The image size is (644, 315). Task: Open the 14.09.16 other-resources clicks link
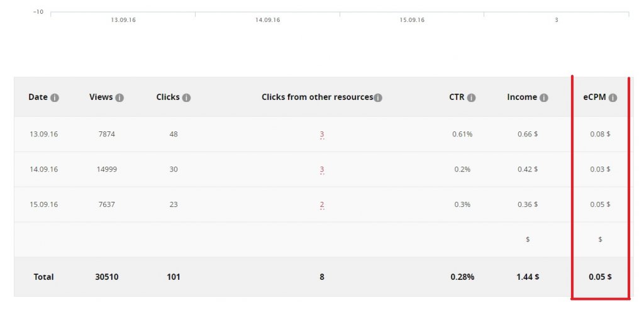(321, 170)
